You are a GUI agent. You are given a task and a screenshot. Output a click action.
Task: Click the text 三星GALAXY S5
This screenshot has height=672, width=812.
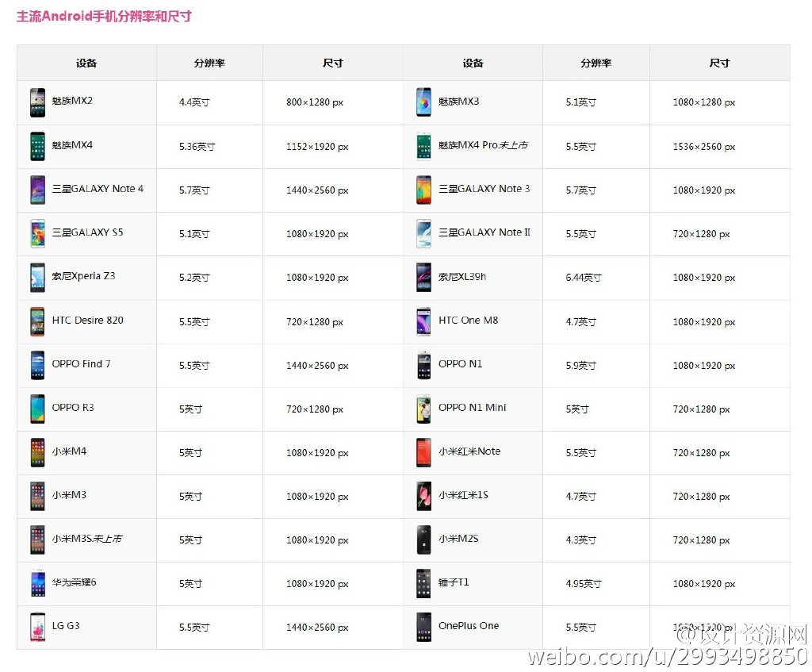87,232
